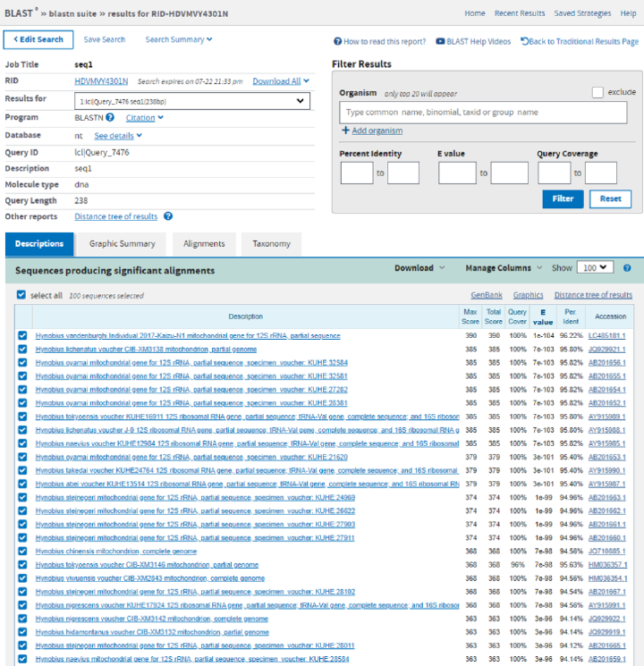The image size is (644, 666).
Task: Open the Taxonomy tab
Action: click(271, 244)
